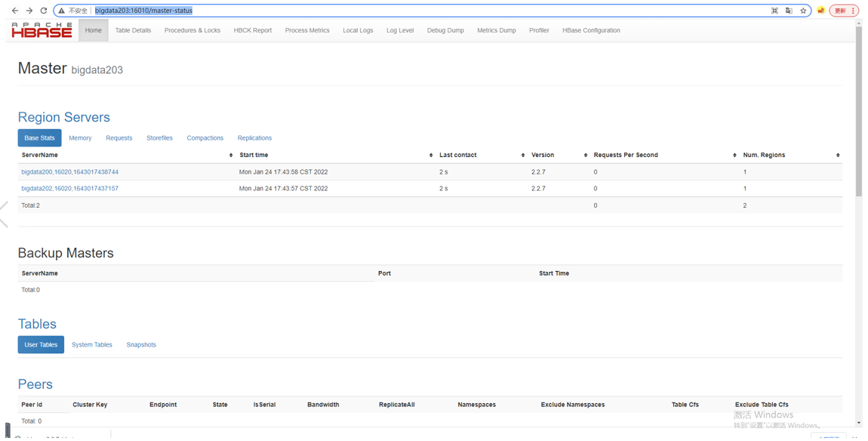This screenshot has height=441, width=868.
Task: Open region server bigdata200,16020 link
Action: [69, 171]
